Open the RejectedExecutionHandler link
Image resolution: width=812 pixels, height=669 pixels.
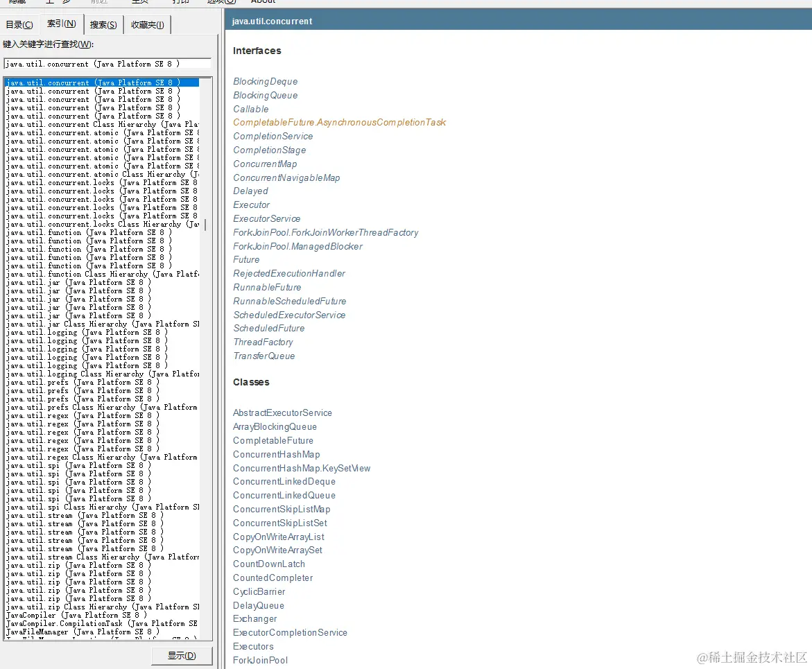[289, 273]
